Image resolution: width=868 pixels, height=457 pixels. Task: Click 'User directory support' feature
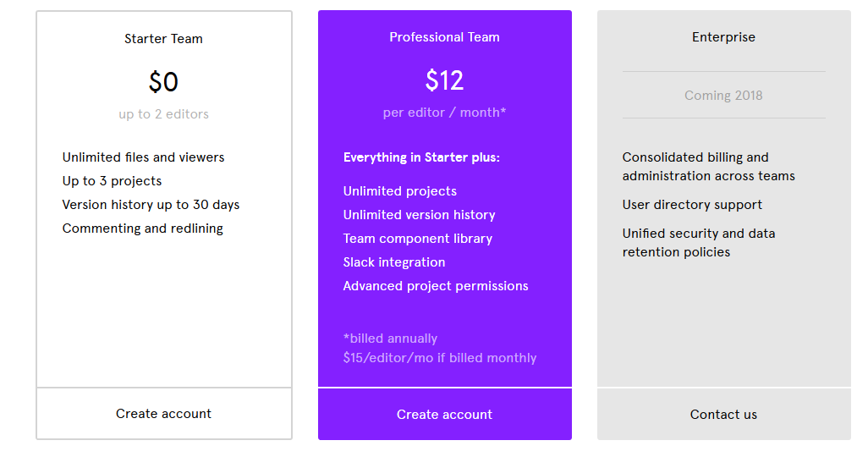692,205
